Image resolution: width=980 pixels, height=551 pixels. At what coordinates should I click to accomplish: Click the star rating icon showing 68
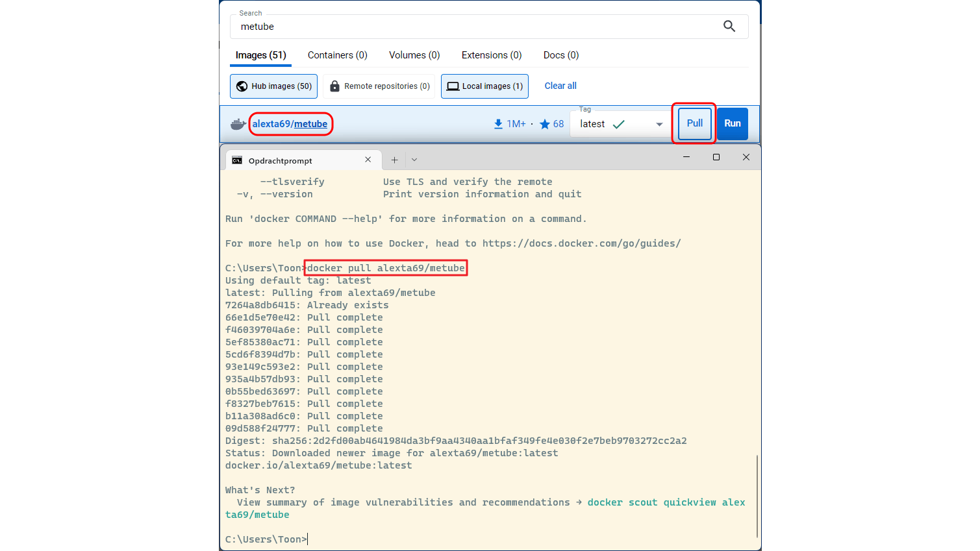point(545,124)
